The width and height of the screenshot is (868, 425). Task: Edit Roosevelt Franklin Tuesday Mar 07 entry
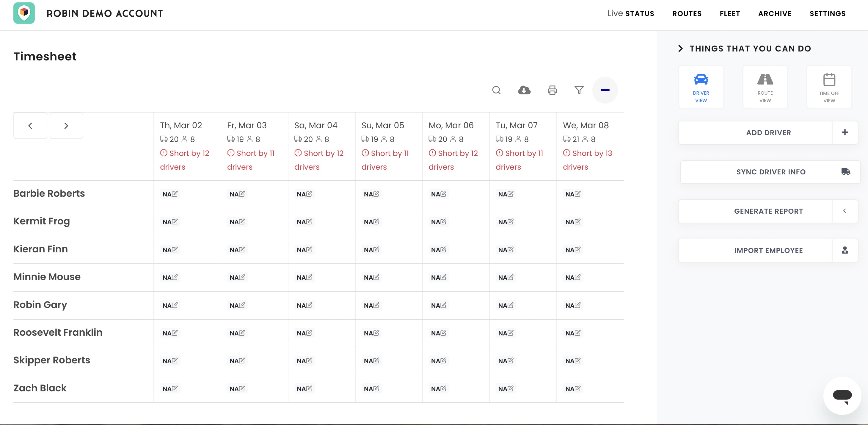511,333
